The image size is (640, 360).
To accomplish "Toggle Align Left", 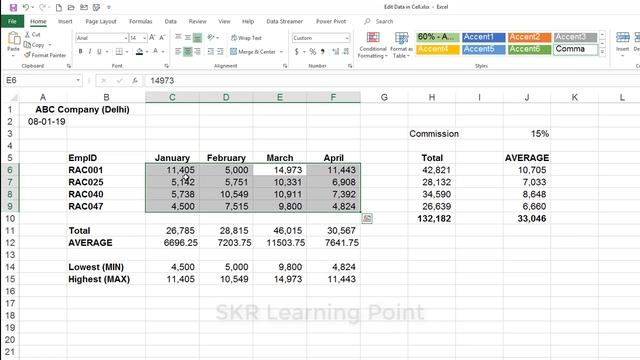I will click(178, 51).
